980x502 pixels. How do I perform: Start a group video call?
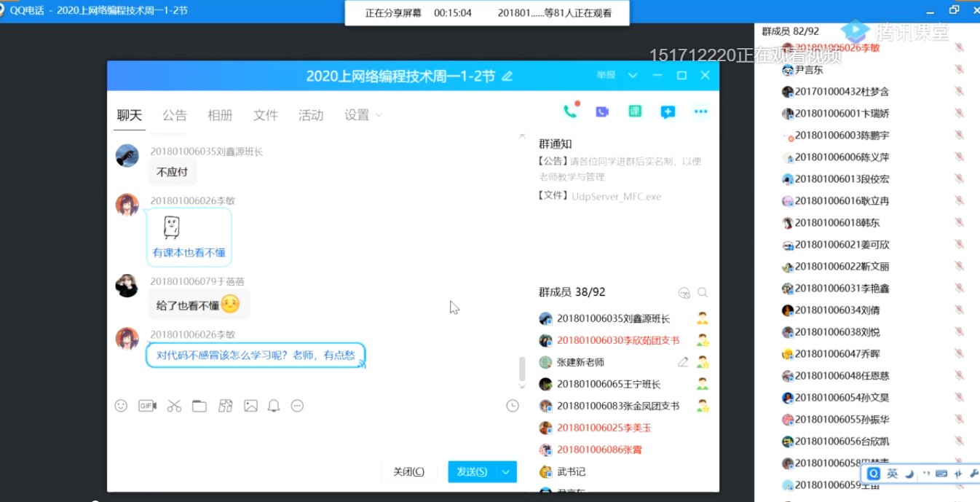[x=602, y=111]
